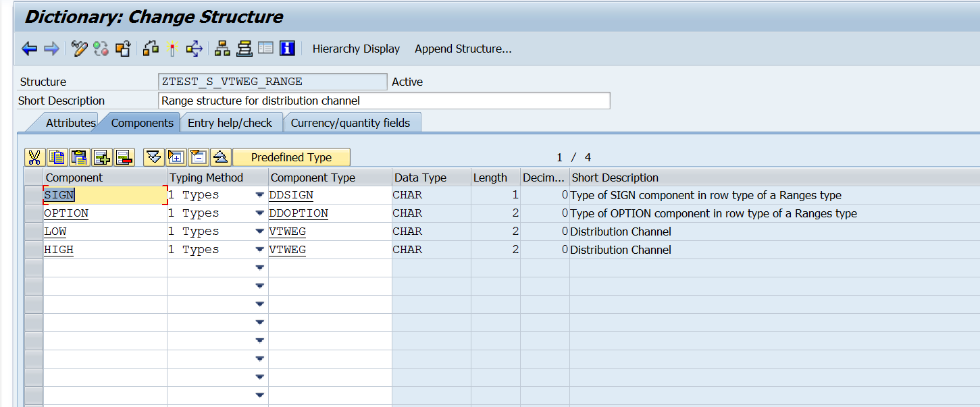Open the where-used list icon
The height and width of the screenshot is (407, 980).
click(x=194, y=49)
